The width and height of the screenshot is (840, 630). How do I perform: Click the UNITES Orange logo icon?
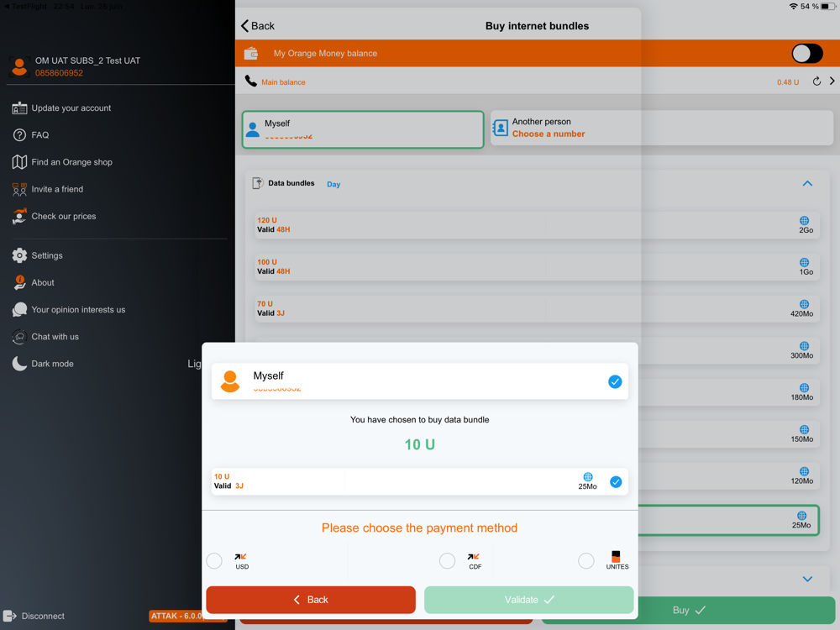point(616,556)
